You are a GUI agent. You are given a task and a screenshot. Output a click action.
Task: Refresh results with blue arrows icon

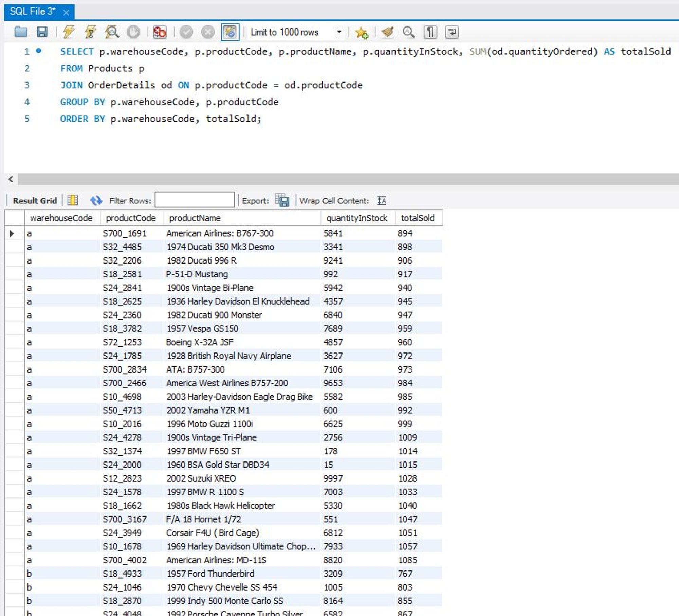[x=96, y=200]
